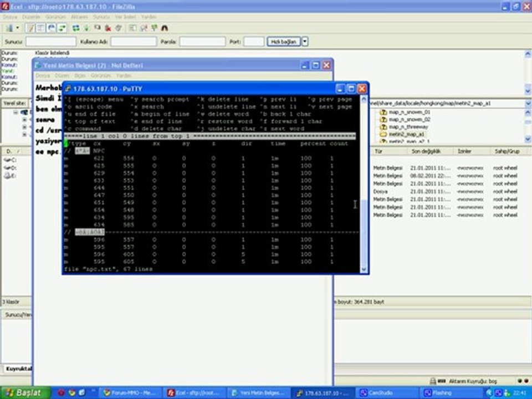Select map_n_threeway folder in remote tree
Screen dimensions: 532x399
click(408, 127)
